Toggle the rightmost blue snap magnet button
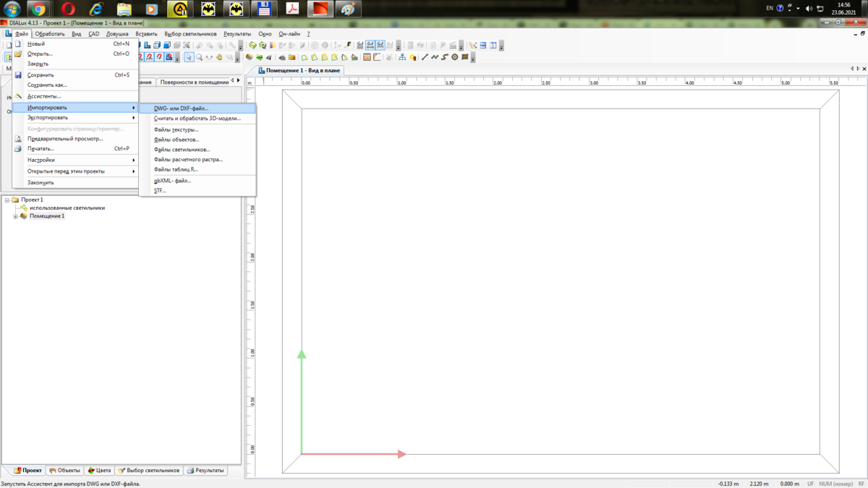 tap(169, 57)
